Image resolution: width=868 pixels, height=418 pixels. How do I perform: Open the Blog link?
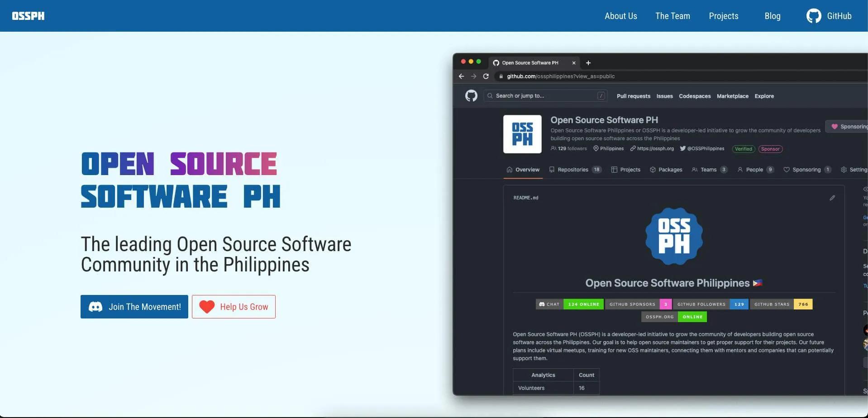click(772, 16)
